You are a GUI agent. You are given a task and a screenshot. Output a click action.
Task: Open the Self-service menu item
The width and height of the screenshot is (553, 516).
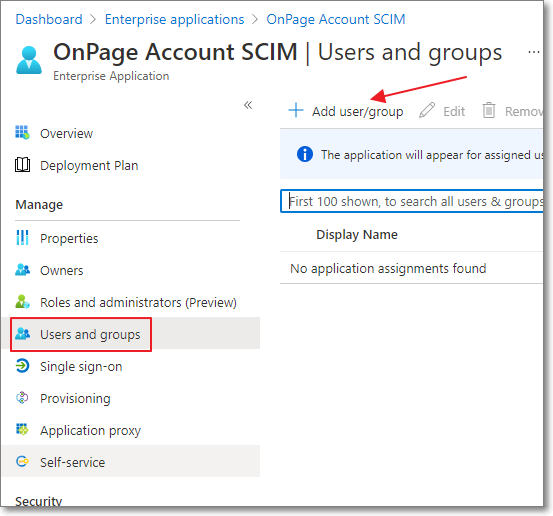pyautogui.click(x=72, y=462)
